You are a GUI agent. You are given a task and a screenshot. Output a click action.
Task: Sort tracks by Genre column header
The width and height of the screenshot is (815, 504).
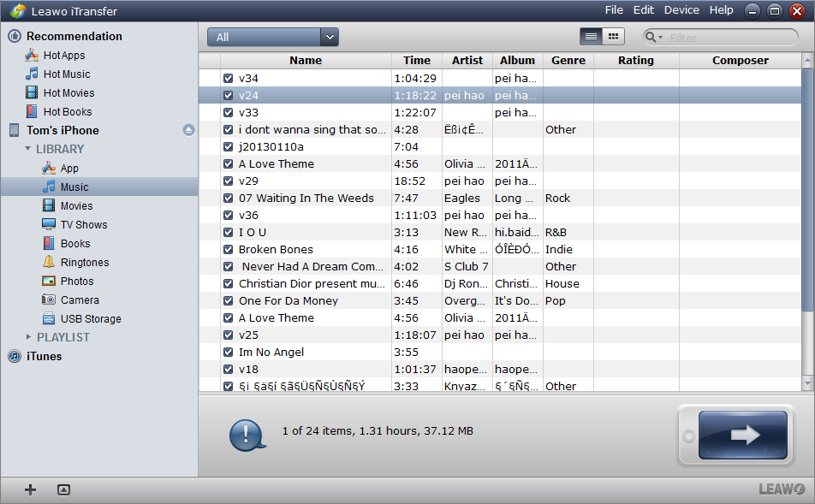[568, 60]
